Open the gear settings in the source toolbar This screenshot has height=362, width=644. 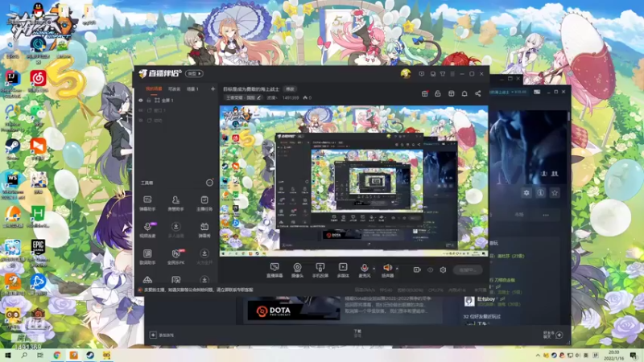coord(443,270)
